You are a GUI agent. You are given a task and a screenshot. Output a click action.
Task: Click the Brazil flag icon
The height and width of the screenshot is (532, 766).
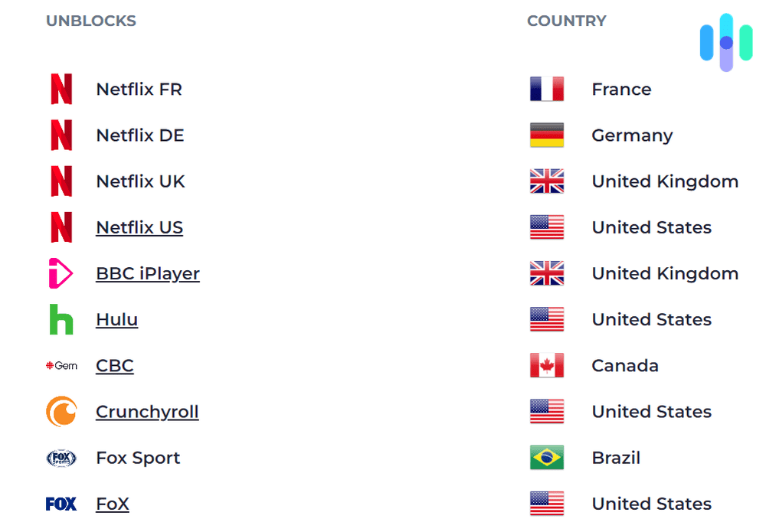547,458
